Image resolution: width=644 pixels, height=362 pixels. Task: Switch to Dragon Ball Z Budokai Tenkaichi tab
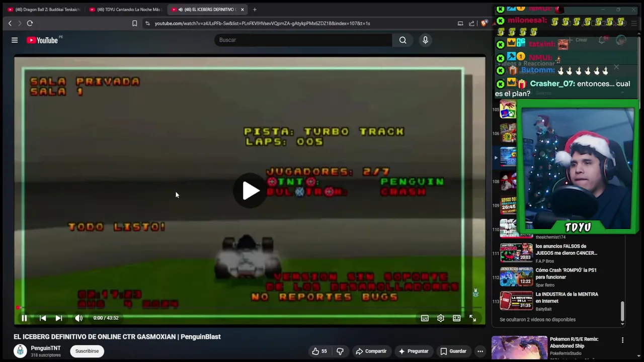(44, 10)
